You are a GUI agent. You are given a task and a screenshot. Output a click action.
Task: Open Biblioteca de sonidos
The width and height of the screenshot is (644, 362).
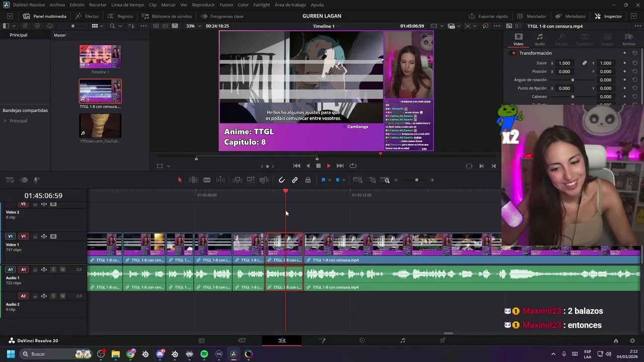point(167,16)
